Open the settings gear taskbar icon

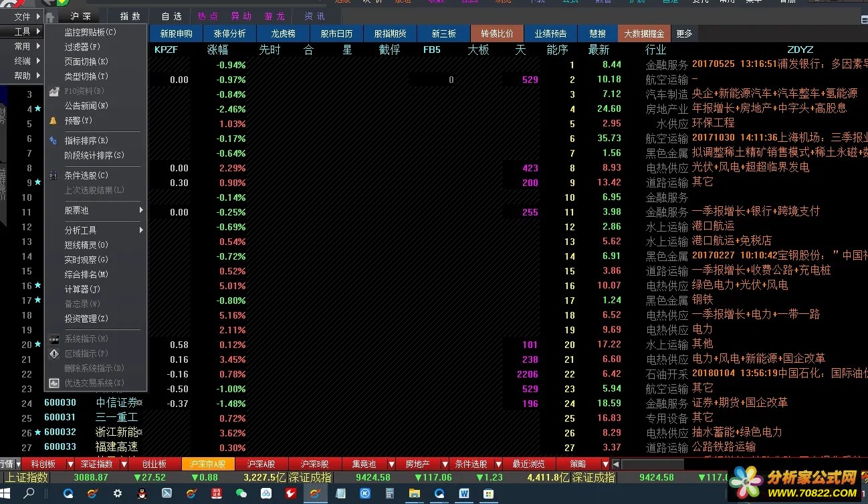[x=118, y=494]
